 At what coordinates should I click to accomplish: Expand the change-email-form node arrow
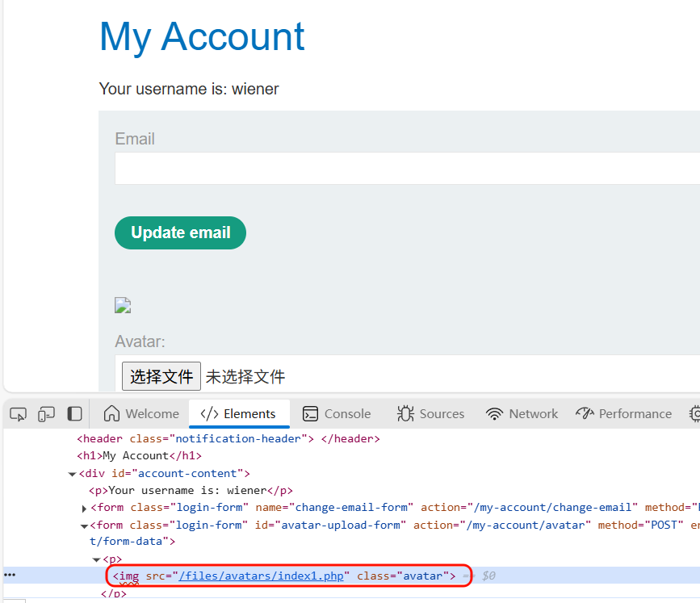pos(84,509)
